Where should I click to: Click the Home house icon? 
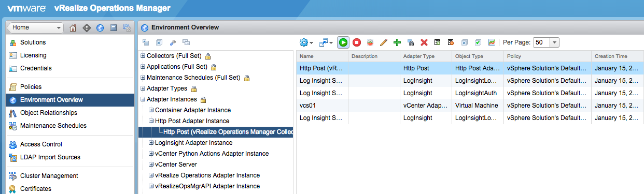click(73, 28)
